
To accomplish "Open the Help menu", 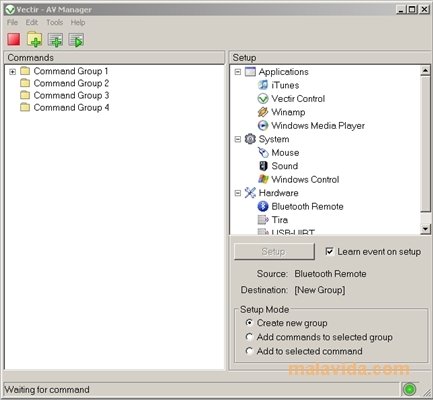I will click(x=78, y=22).
